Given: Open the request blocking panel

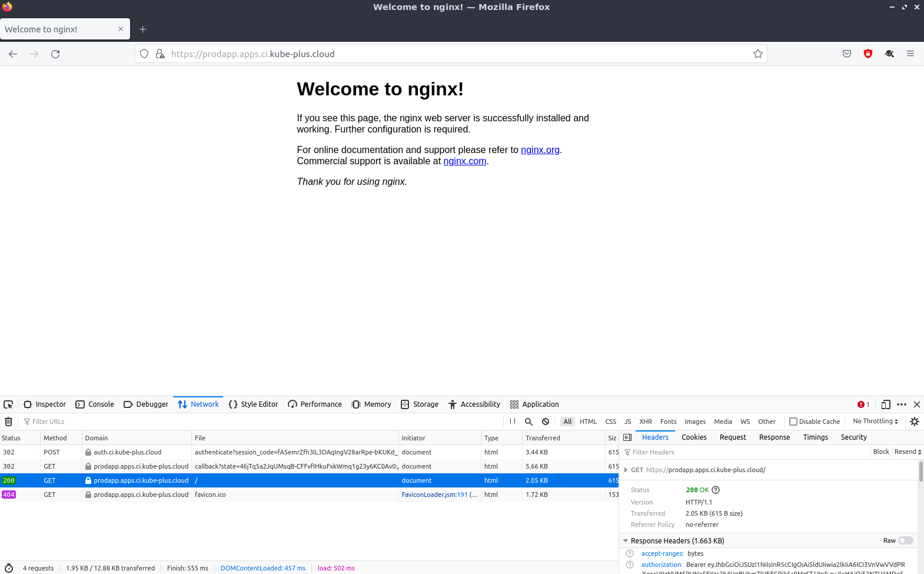Looking at the screenshot, I should [x=546, y=422].
